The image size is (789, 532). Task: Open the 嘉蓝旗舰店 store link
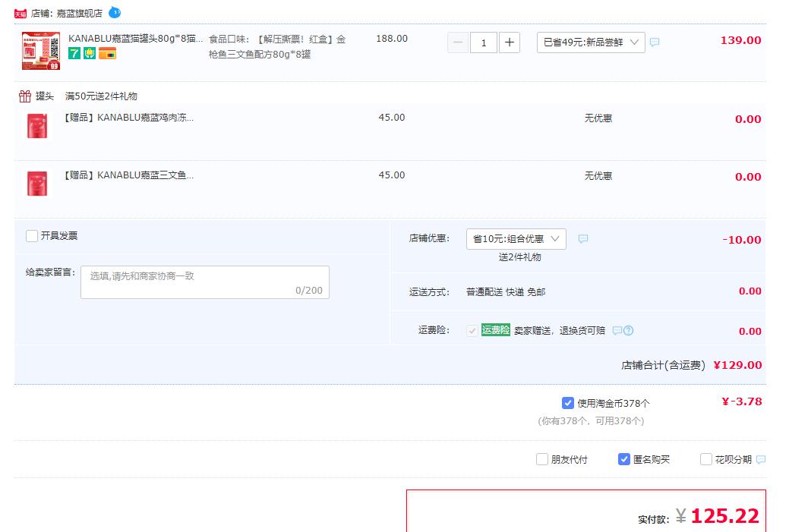[x=80, y=14]
